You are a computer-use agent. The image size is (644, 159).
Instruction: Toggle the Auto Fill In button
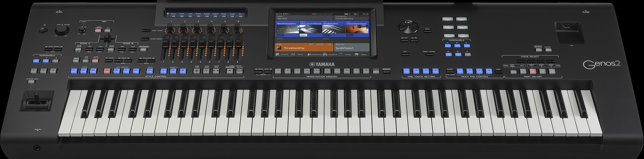[95, 61]
